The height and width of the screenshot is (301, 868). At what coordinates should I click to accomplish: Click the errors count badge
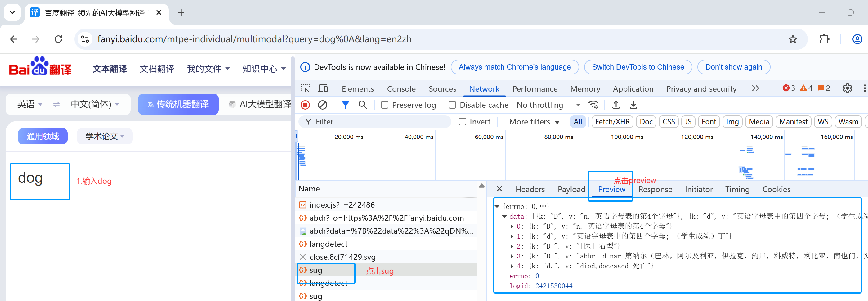[x=789, y=88]
